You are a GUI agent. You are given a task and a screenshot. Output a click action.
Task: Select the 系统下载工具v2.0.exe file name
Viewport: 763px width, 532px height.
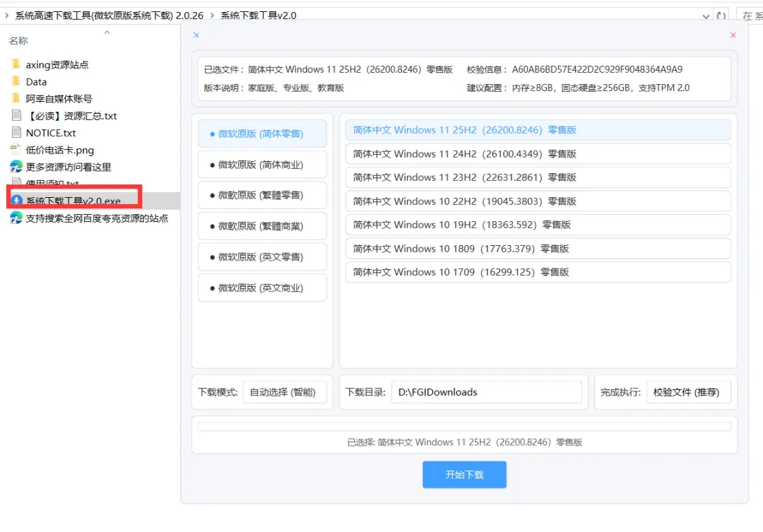[73, 201]
